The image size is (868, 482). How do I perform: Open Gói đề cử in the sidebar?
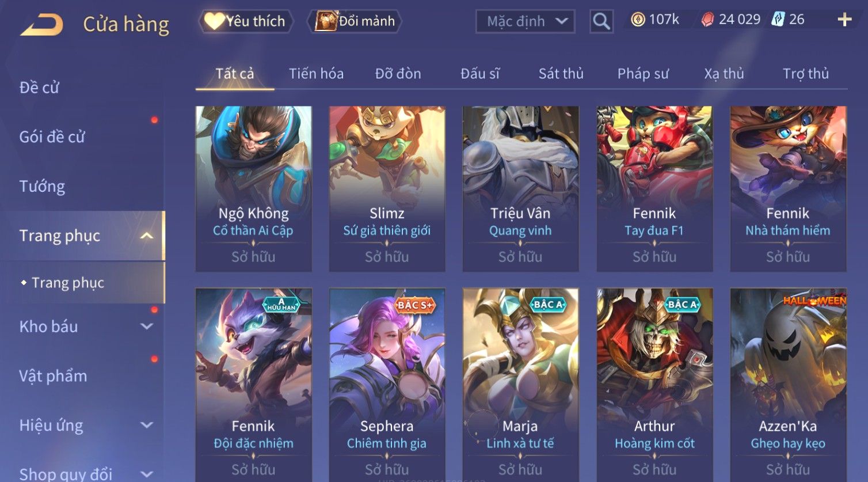click(52, 137)
